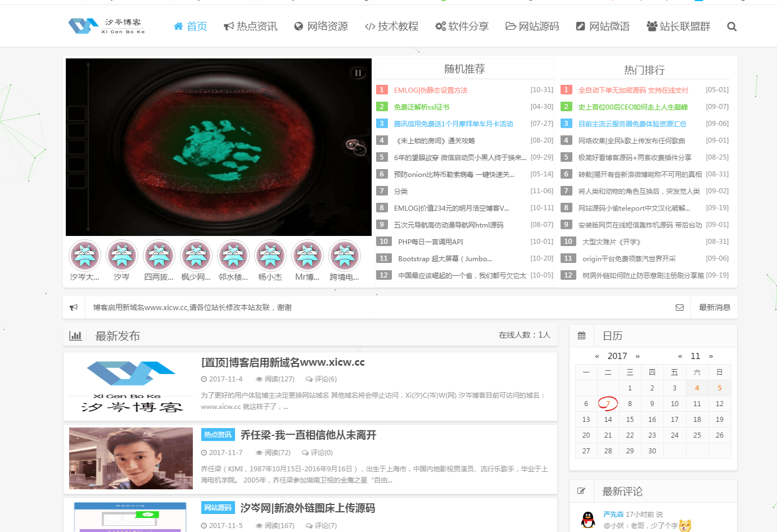Viewport: 777px width, 532px height.
Task: Advance calendar to the next month
Action: pos(711,356)
